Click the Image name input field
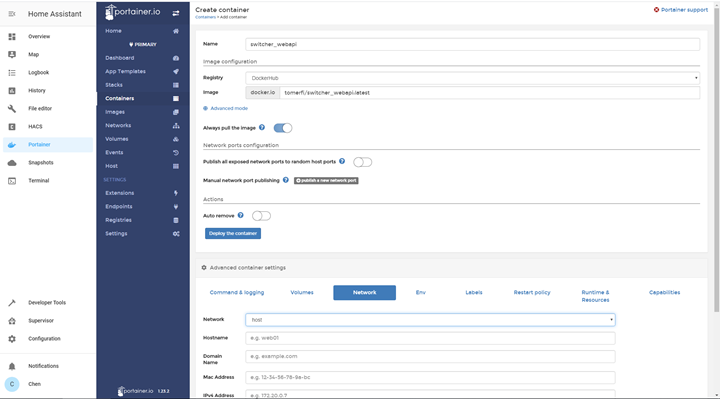720x399 pixels. 489,93
